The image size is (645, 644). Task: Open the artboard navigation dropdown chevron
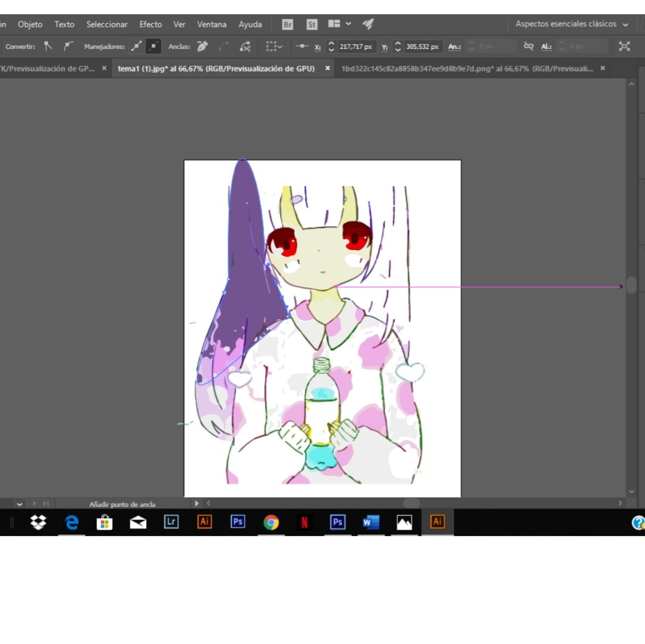tap(19, 504)
